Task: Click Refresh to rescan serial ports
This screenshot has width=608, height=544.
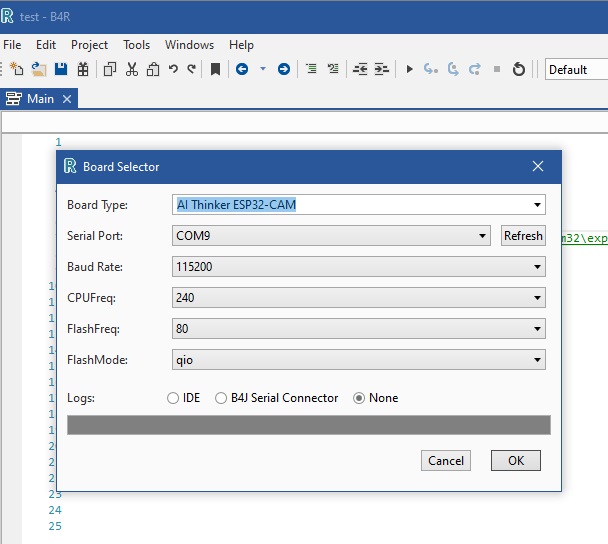Action: 523,236
